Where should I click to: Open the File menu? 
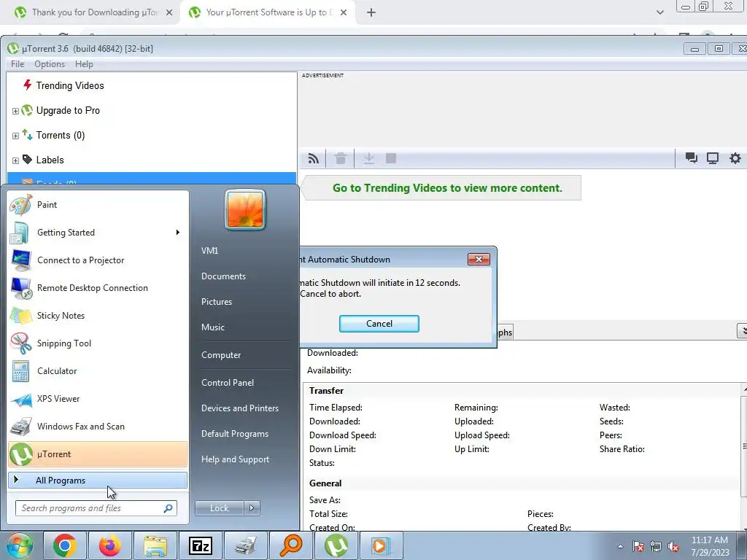[18, 64]
